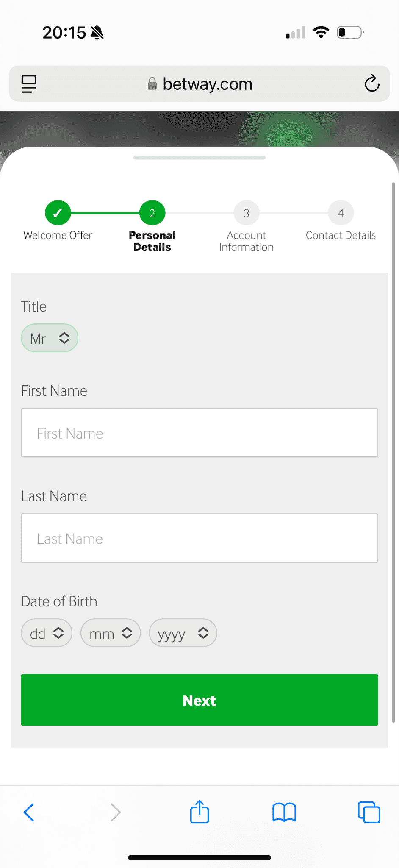Open the reader/page menu icon in address bar
This screenshot has height=868, width=399.
29,83
